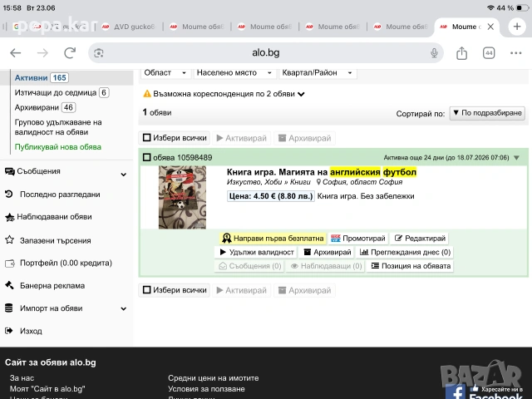This screenshot has width=532, height=399.
Task: Click the Съобщения sidebar icon
Action: pyautogui.click(x=9, y=171)
